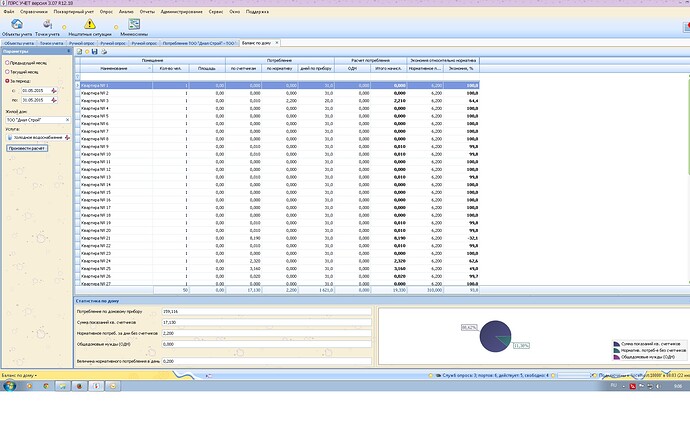Click the start date field 01.05.2015
Viewport: 690px width, 435px height.
pyautogui.click(x=36, y=91)
